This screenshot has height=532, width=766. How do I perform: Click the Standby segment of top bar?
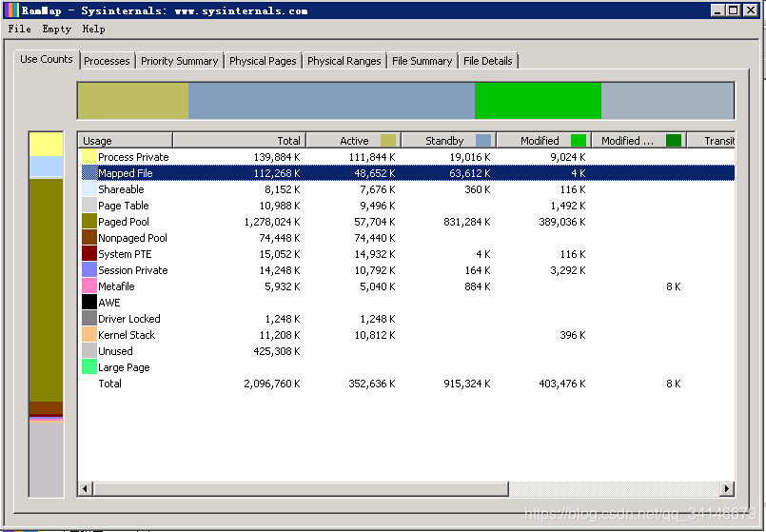[332, 101]
